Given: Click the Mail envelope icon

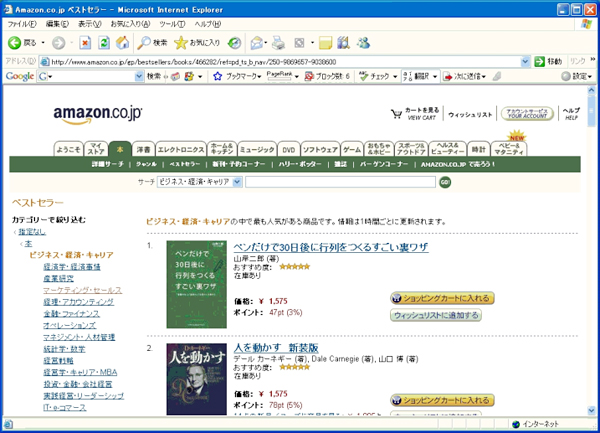Looking at the screenshot, I should (256, 43).
